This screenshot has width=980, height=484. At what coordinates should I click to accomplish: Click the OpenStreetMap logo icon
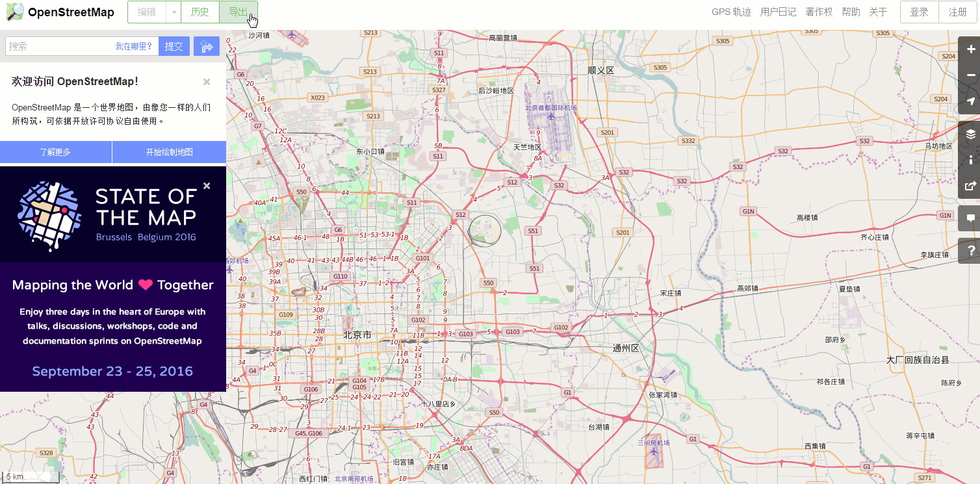pos(15,12)
